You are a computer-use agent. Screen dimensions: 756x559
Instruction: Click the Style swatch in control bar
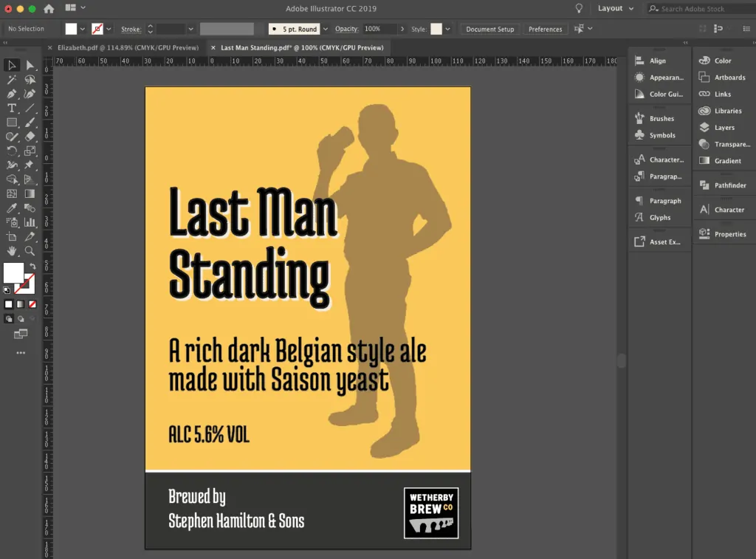click(x=436, y=29)
